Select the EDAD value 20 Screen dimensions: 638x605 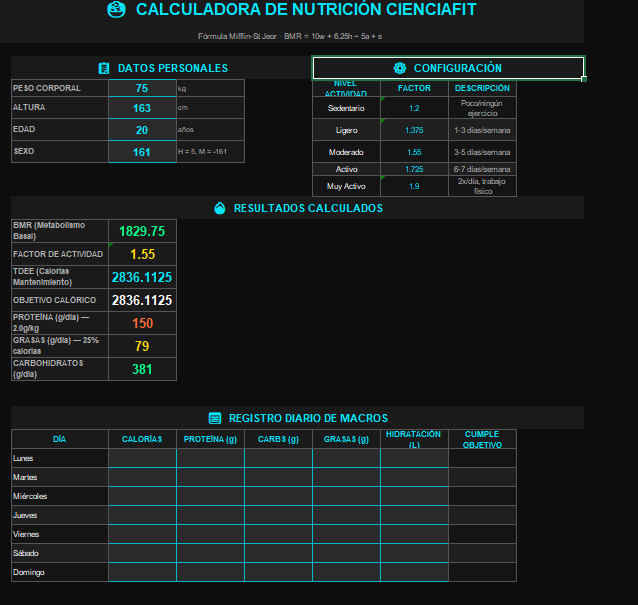click(x=142, y=130)
